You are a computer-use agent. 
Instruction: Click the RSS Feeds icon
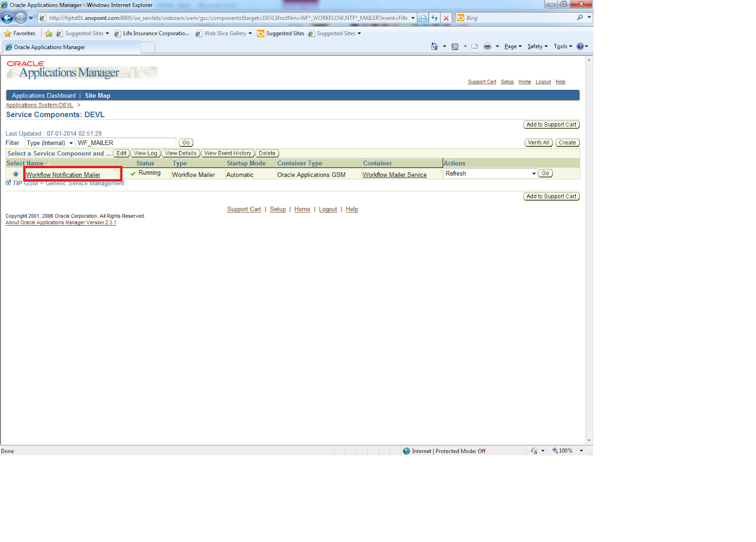point(455,46)
